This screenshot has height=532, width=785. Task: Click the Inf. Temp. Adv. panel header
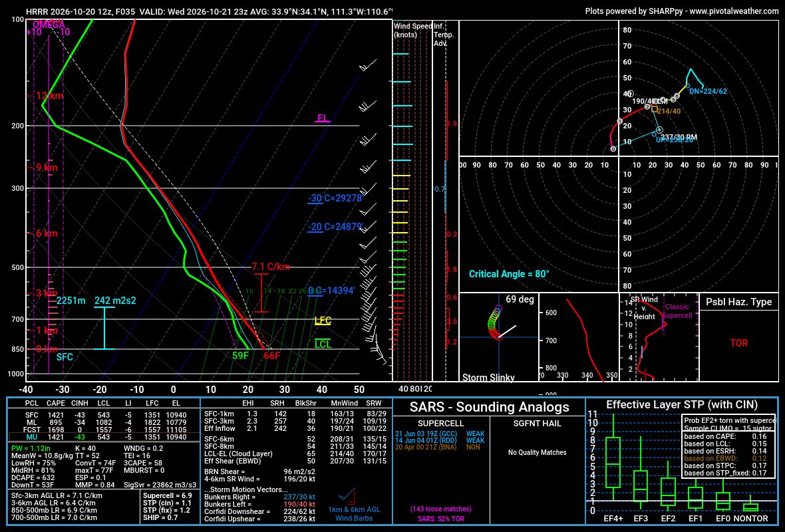tap(444, 35)
